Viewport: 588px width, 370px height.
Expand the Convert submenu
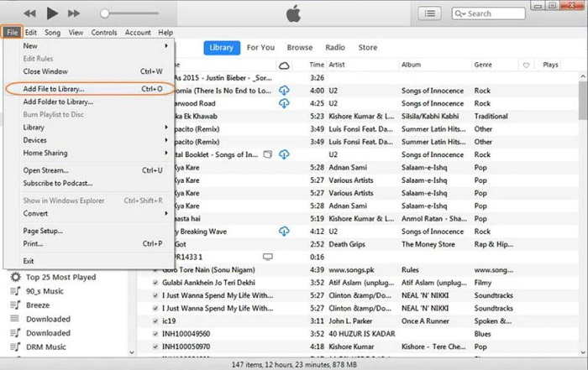pos(165,213)
